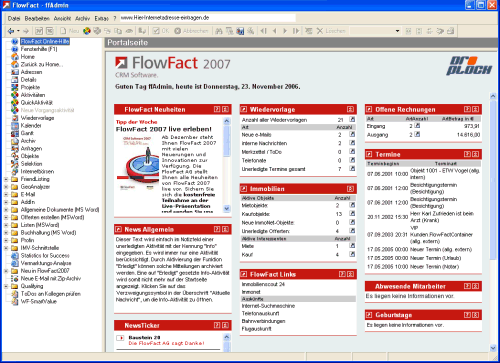Viewport: 500px width, 363px height.
Task: Expand the E-Mail folder
Action: pos(6,194)
